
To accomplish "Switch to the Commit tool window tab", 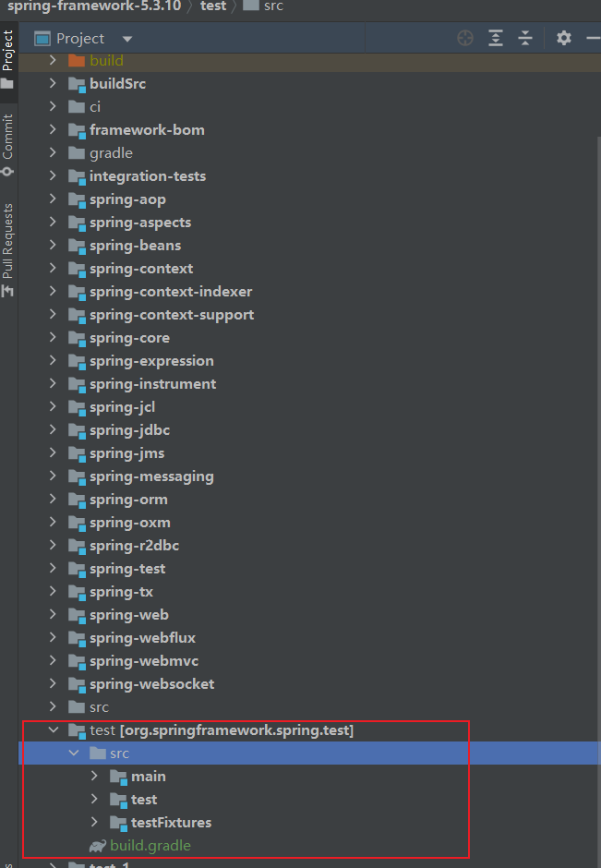I will coord(8,145).
